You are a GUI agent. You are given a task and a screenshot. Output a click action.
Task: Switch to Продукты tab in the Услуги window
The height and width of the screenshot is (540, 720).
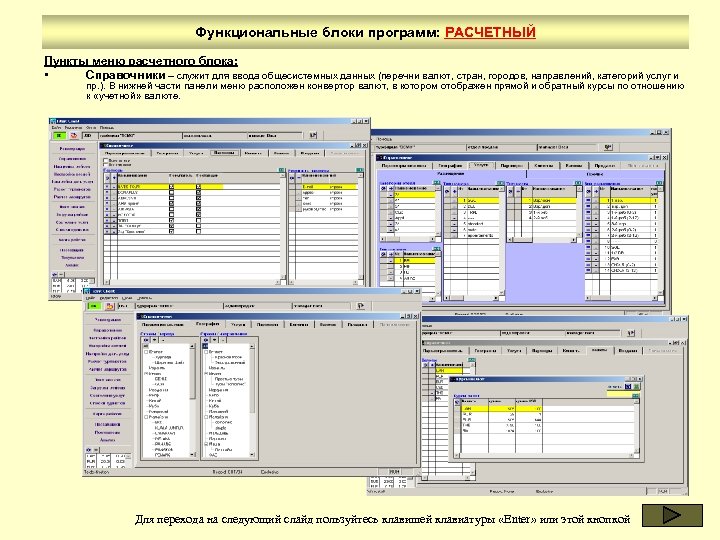coord(604,165)
